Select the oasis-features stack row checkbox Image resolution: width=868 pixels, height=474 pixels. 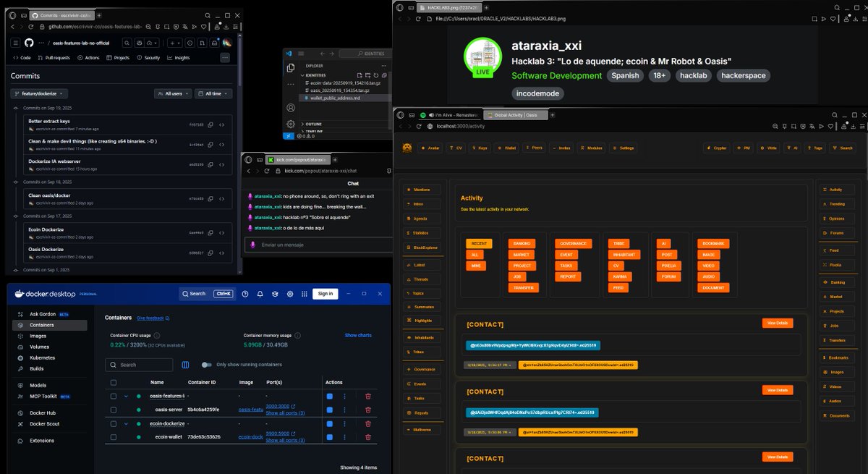(x=114, y=396)
